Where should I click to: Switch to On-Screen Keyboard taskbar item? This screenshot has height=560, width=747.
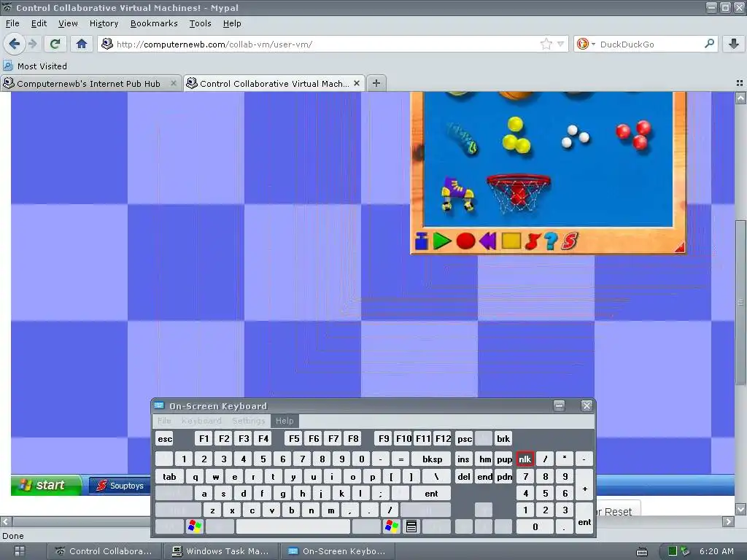337,551
